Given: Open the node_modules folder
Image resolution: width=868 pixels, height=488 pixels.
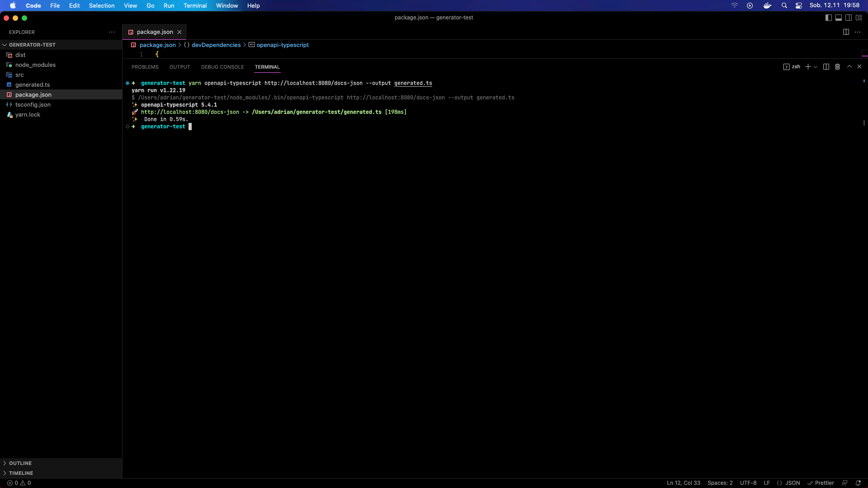Looking at the screenshot, I should click(35, 65).
